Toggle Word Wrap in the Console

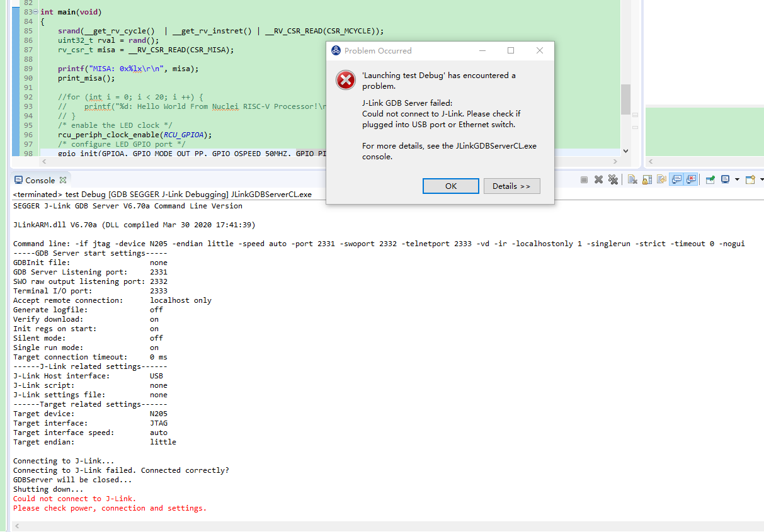[661, 179]
